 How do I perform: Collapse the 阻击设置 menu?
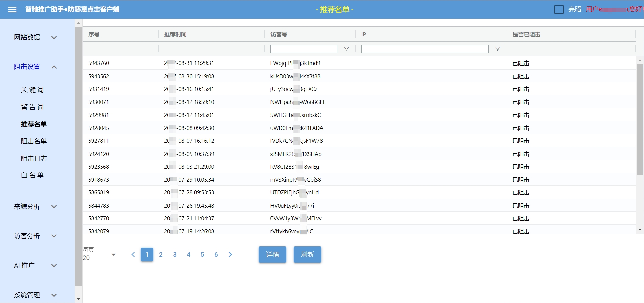click(35, 67)
